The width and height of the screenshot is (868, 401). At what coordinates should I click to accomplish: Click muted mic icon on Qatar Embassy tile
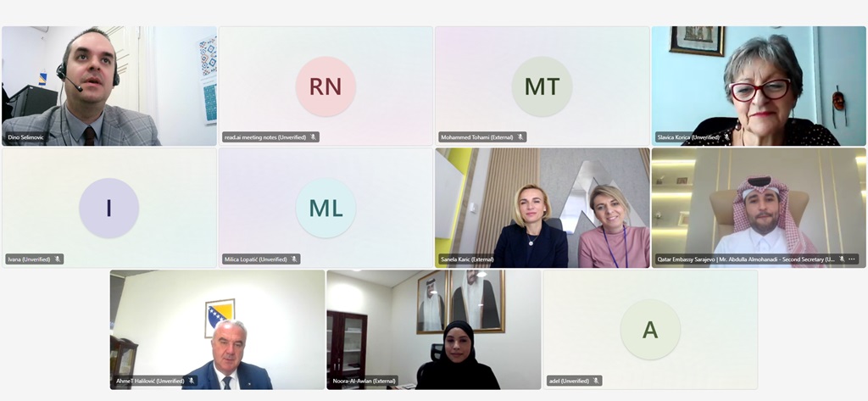click(842, 259)
